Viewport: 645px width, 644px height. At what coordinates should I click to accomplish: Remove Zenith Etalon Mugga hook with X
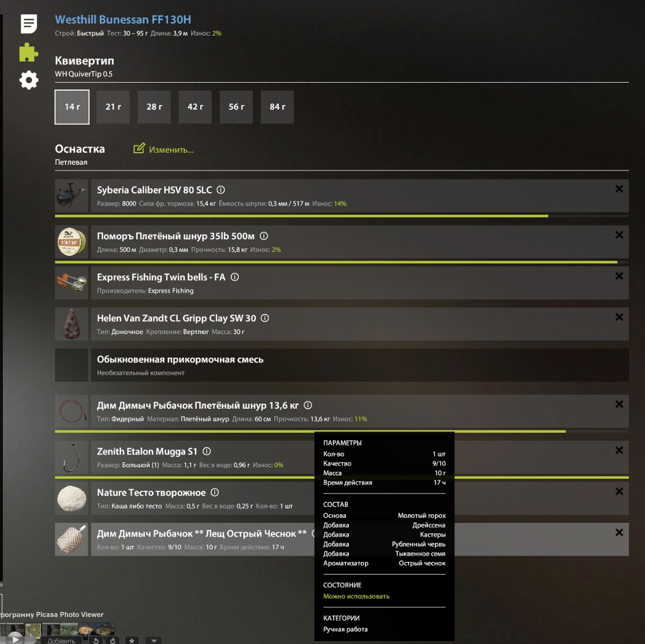619,451
